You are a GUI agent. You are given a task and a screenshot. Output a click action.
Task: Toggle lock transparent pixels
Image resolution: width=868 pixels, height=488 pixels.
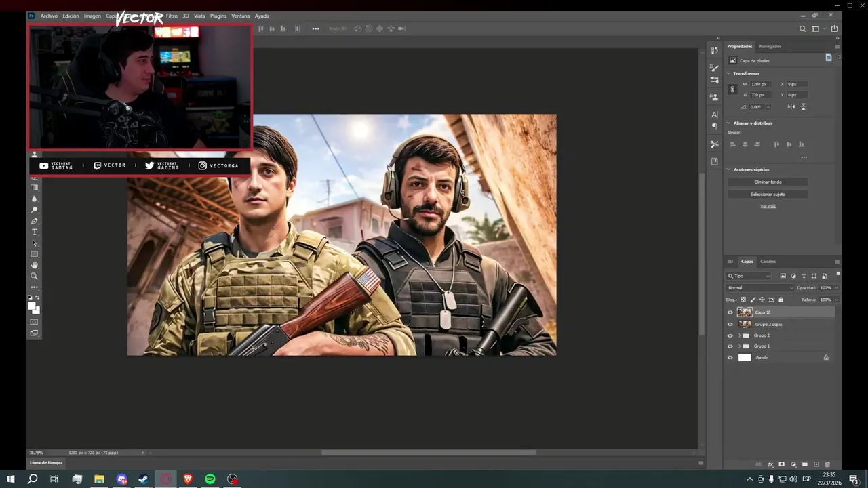coord(743,300)
